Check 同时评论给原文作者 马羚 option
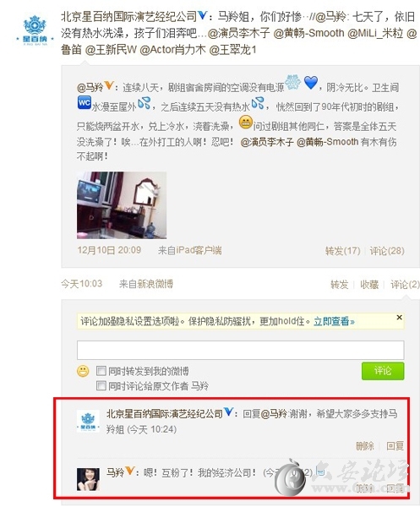Image resolution: width=420 pixels, height=507 pixels. click(101, 385)
